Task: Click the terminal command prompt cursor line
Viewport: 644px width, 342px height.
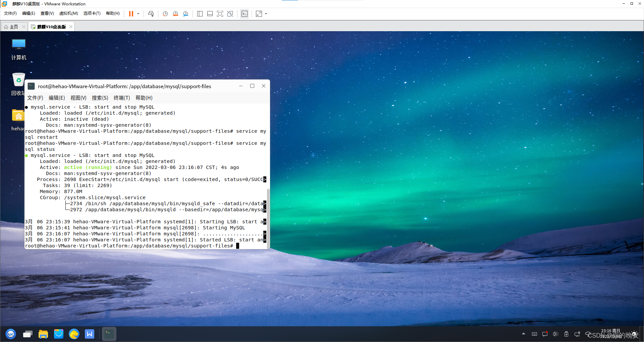Action: click(x=132, y=246)
